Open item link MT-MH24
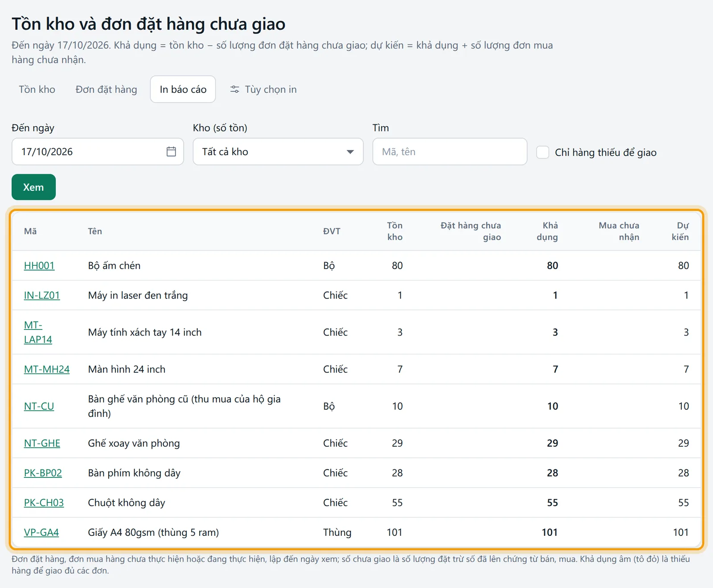Image resolution: width=713 pixels, height=588 pixels. point(47,369)
